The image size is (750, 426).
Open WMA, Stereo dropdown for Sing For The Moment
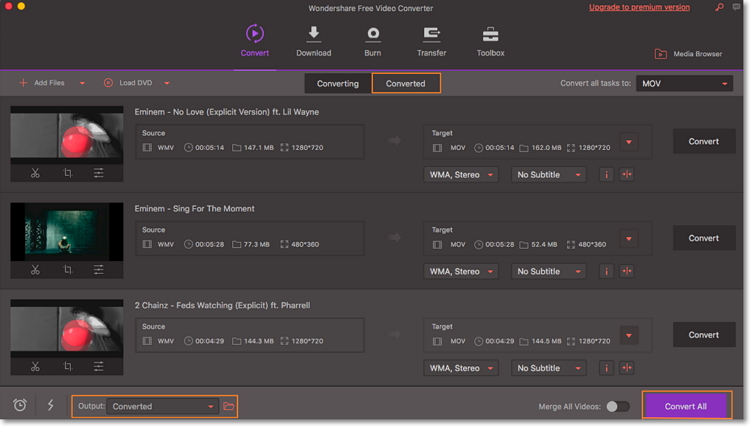(x=461, y=271)
